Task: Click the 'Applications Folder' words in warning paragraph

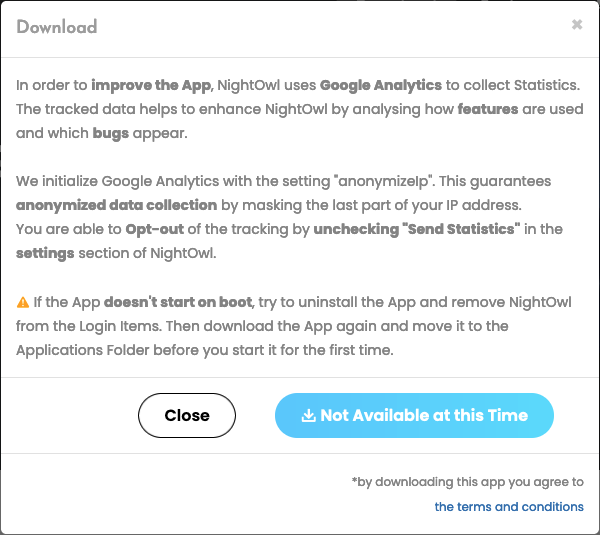Action: (83, 350)
